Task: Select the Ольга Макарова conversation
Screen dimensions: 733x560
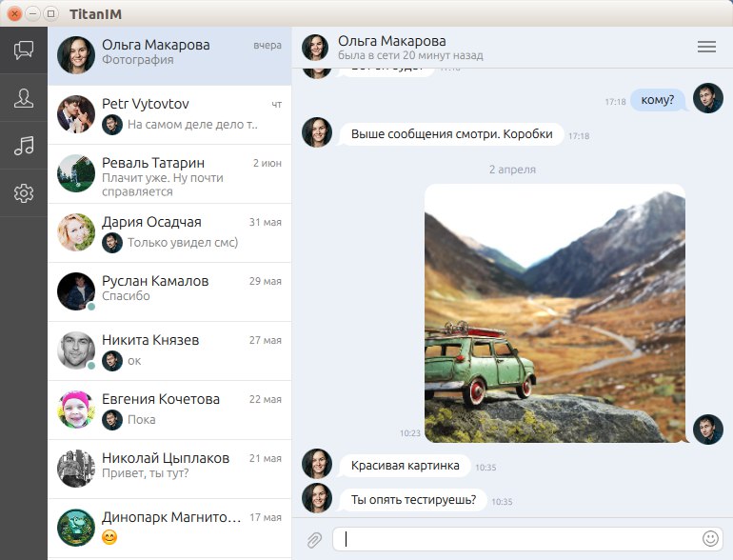Action: coord(169,56)
